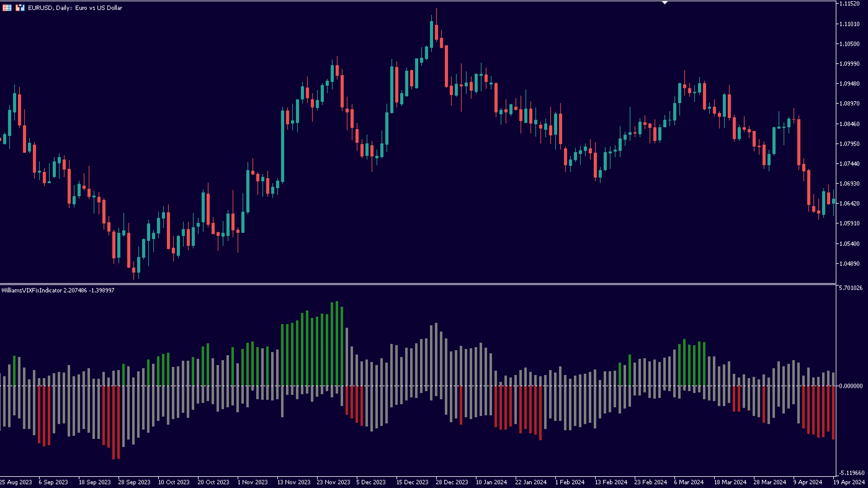
Task: Click the 28 Sep 2023 date label
Action: (135, 482)
